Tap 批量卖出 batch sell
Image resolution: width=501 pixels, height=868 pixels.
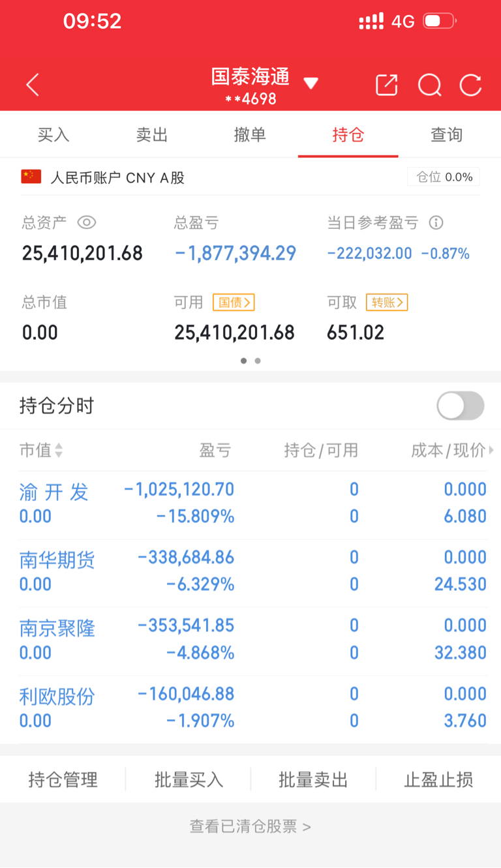313,779
